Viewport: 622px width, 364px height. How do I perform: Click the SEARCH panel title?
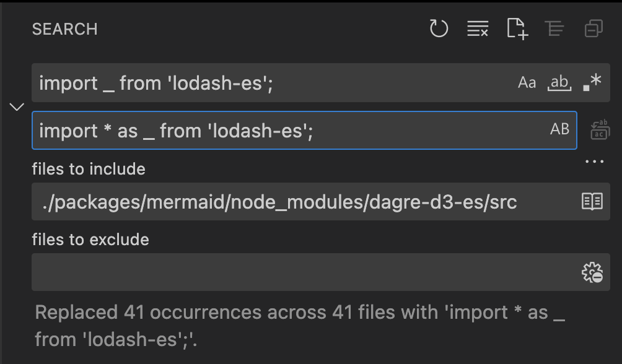click(x=64, y=29)
